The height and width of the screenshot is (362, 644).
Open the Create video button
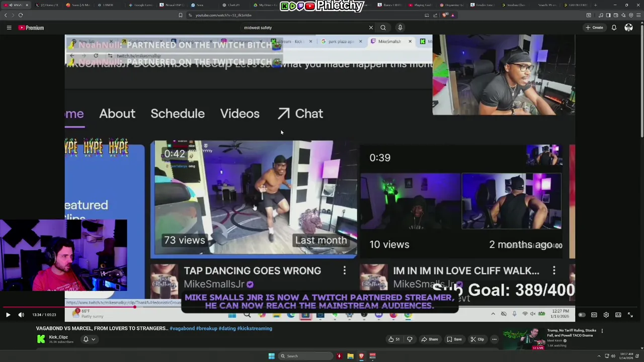[x=594, y=28]
